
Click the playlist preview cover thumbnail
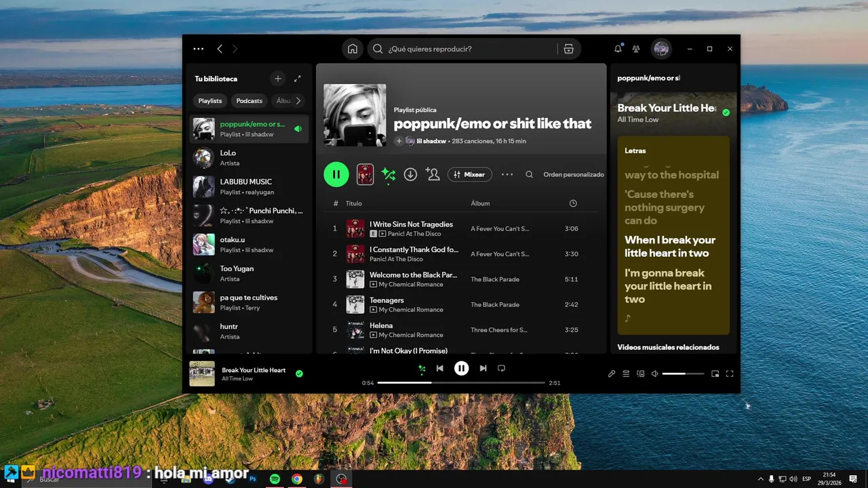[x=365, y=174]
